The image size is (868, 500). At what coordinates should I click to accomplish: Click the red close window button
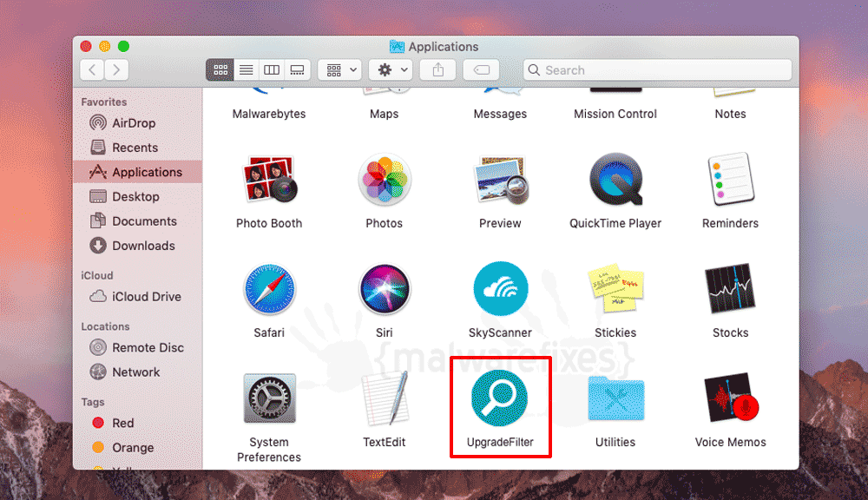(86, 46)
